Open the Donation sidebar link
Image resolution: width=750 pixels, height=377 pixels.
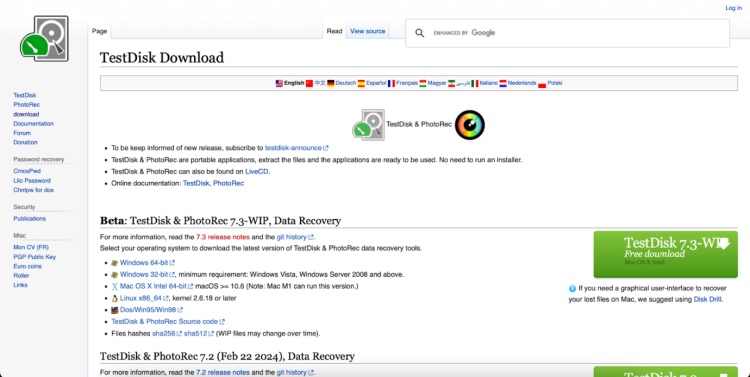25,142
